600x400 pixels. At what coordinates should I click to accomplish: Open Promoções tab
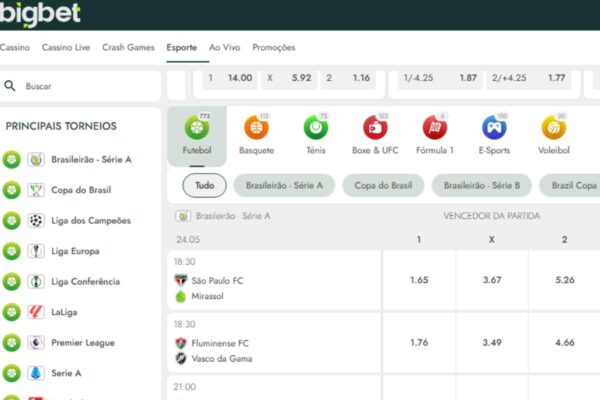tap(274, 47)
